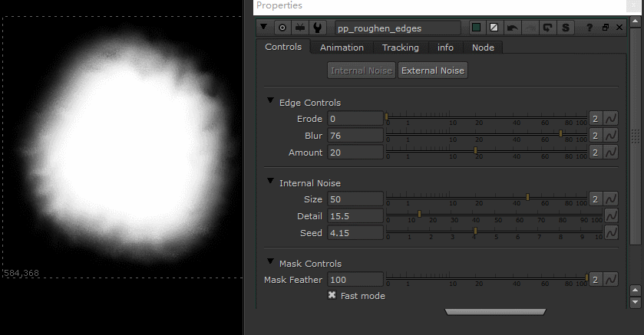The width and height of the screenshot is (644, 335).
Task: Click the Seed slider handle
Action: 475,231
